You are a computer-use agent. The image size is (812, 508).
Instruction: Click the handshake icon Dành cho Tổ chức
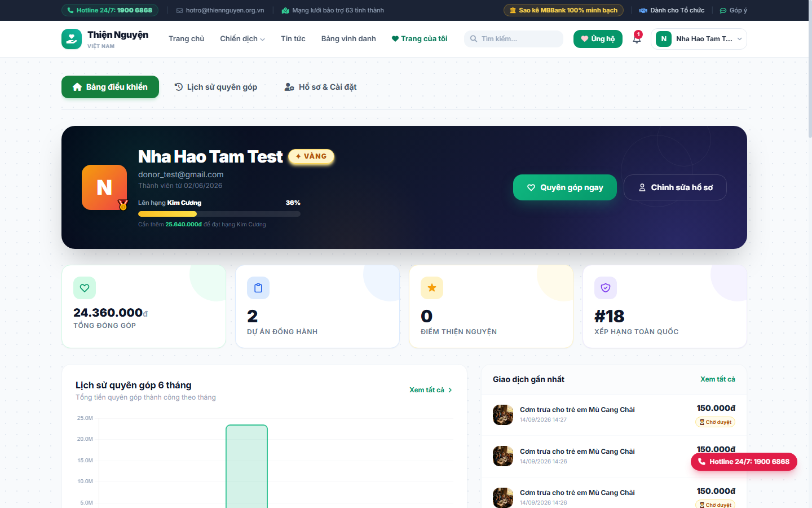click(643, 10)
